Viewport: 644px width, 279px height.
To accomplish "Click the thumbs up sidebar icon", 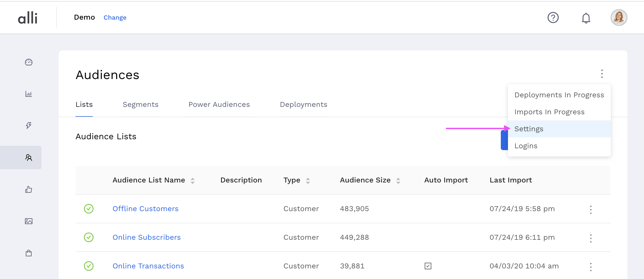I will click(29, 189).
